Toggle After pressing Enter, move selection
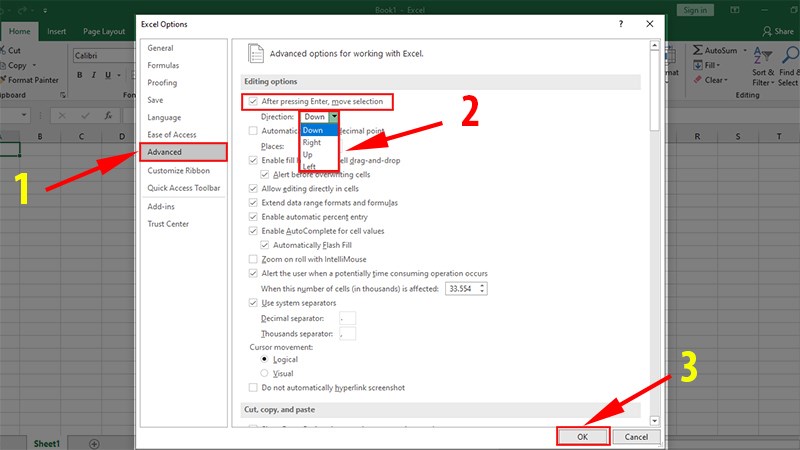 click(x=253, y=102)
